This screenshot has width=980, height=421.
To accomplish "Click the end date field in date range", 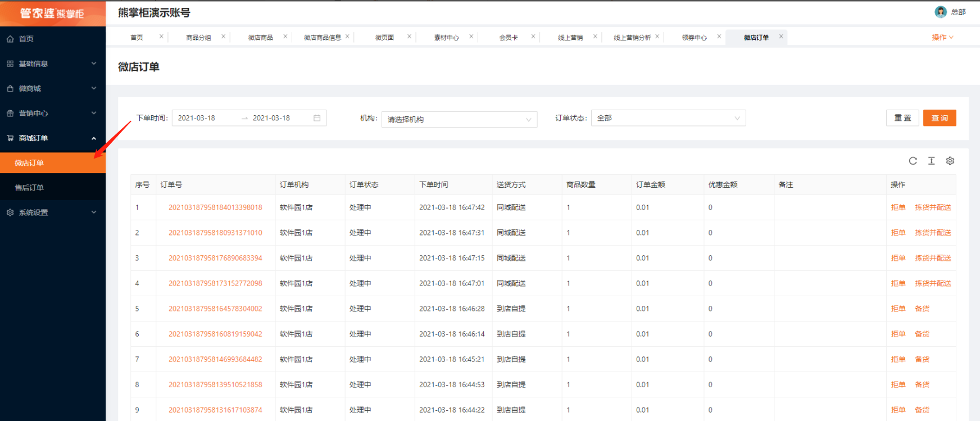I will [271, 118].
